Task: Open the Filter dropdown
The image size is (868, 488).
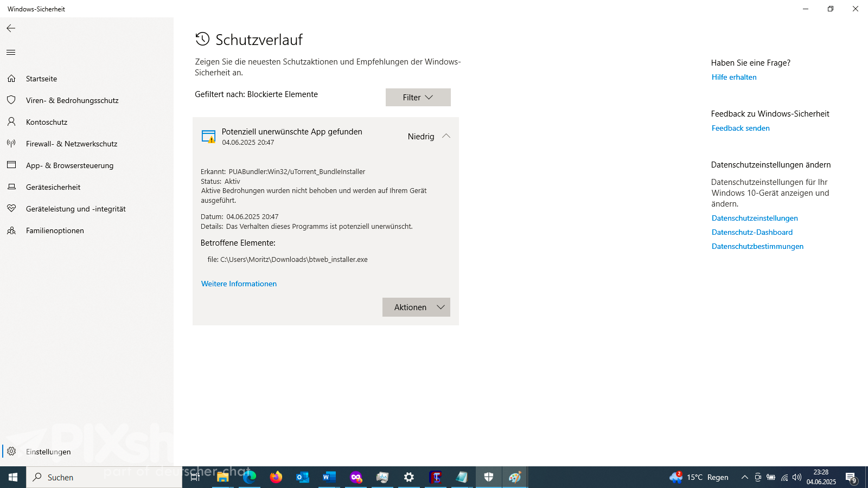Action: click(418, 98)
